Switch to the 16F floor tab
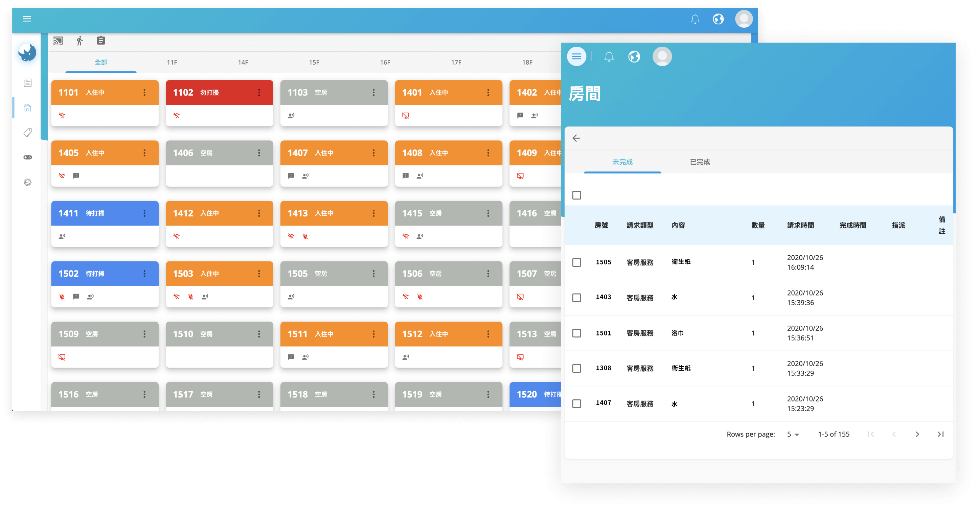Viewport: 980px width, 512px height. coord(385,62)
